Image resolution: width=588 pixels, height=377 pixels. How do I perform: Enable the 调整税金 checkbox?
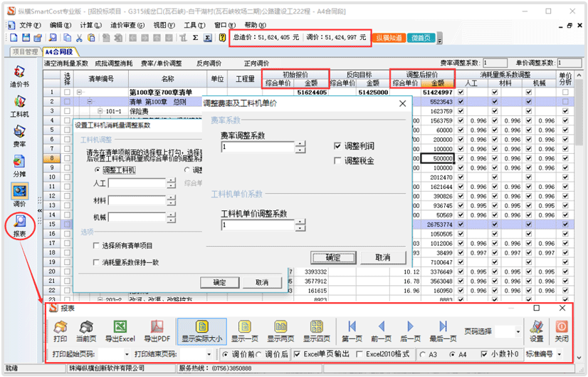(338, 161)
